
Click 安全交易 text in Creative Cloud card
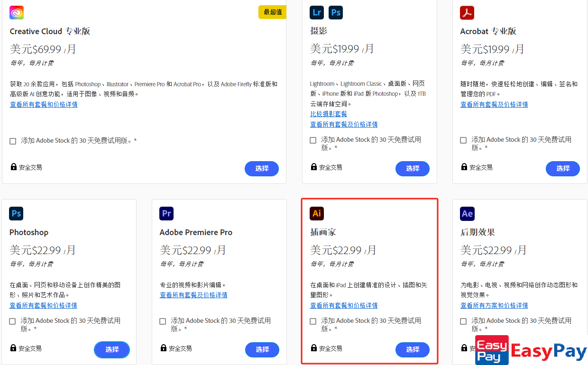(x=30, y=167)
